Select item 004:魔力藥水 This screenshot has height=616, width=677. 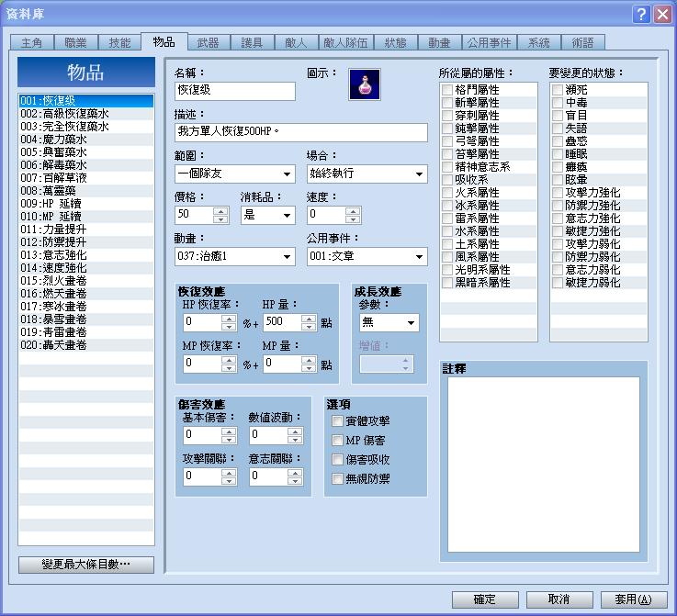click(86, 140)
